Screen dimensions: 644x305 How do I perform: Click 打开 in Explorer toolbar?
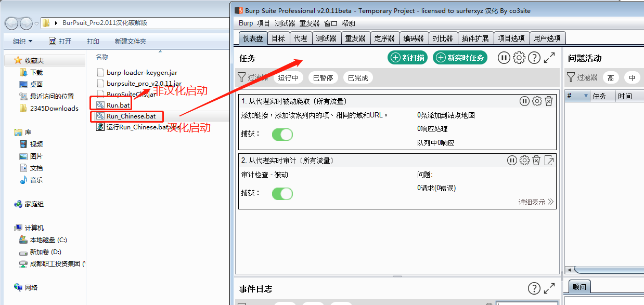[x=59, y=41]
